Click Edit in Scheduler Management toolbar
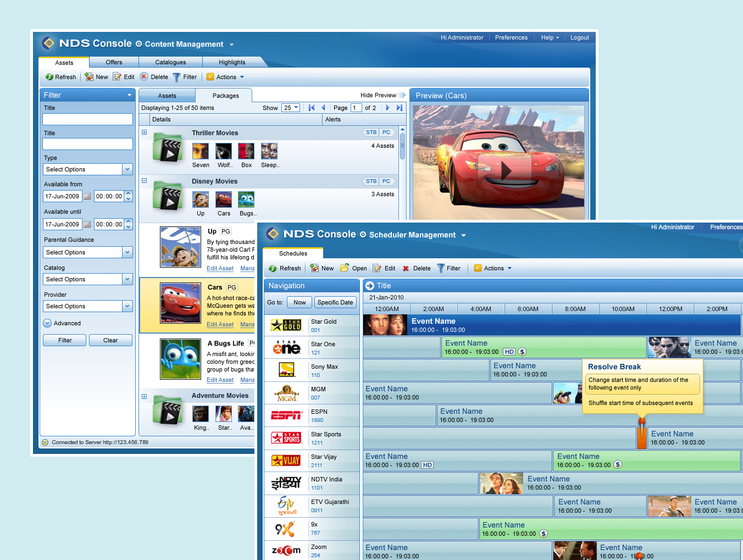This screenshot has height=560, width=743. 384,268
